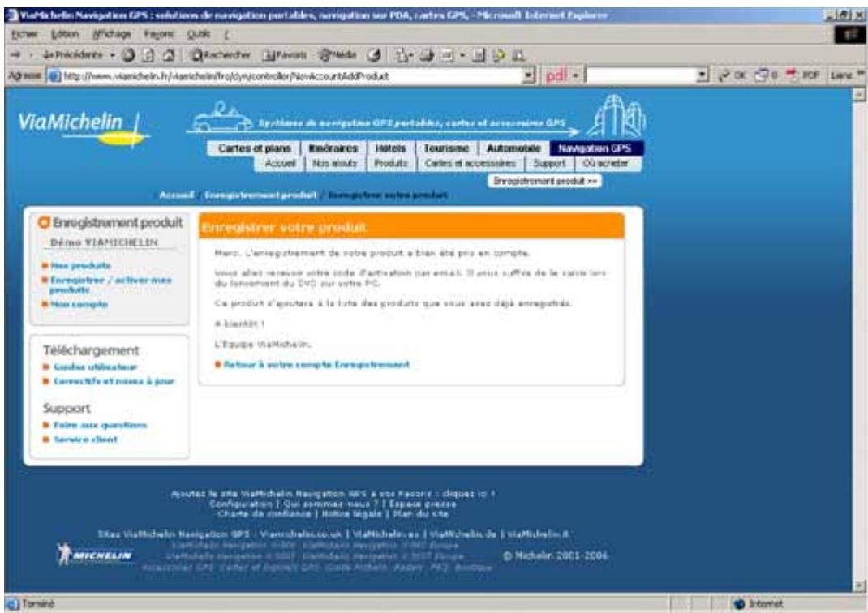Open the Support sub-tab
The height and width of the screenshot is (613, 868).
point(549,164)
